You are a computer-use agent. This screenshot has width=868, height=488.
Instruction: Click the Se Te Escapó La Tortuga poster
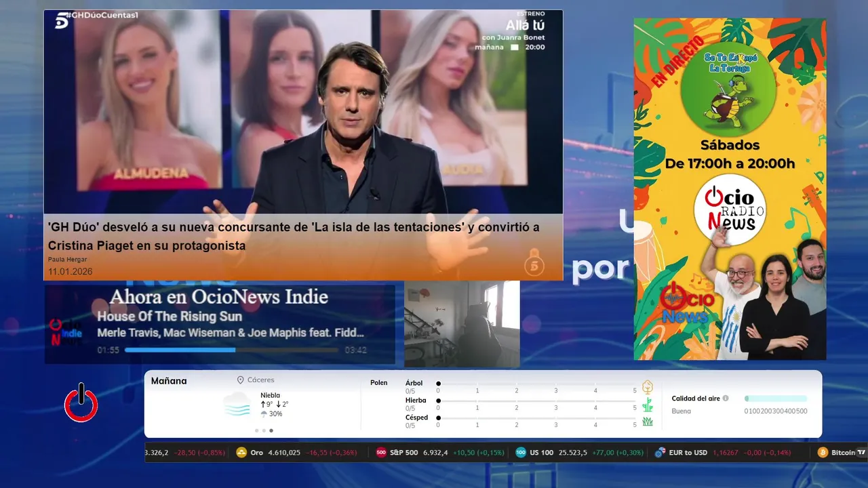pyautogui.click(x=730, y=188)
